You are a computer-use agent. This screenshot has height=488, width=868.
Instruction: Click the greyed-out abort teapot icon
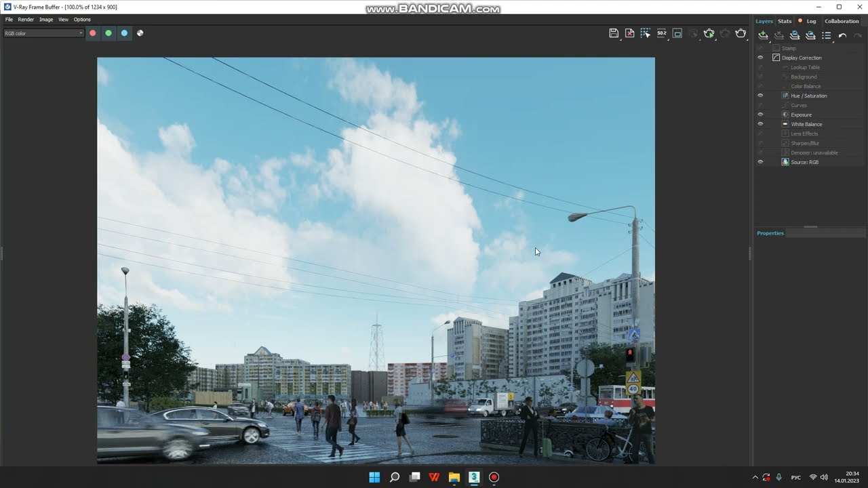[x=725, y=33]
